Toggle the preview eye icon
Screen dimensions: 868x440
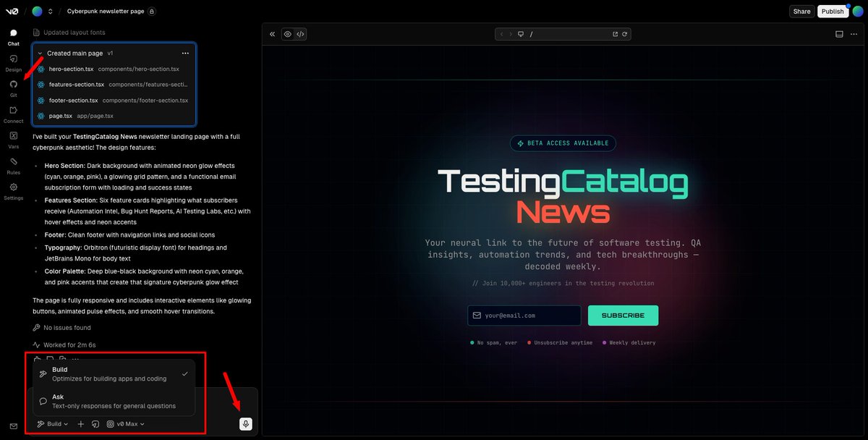(286, 33)
